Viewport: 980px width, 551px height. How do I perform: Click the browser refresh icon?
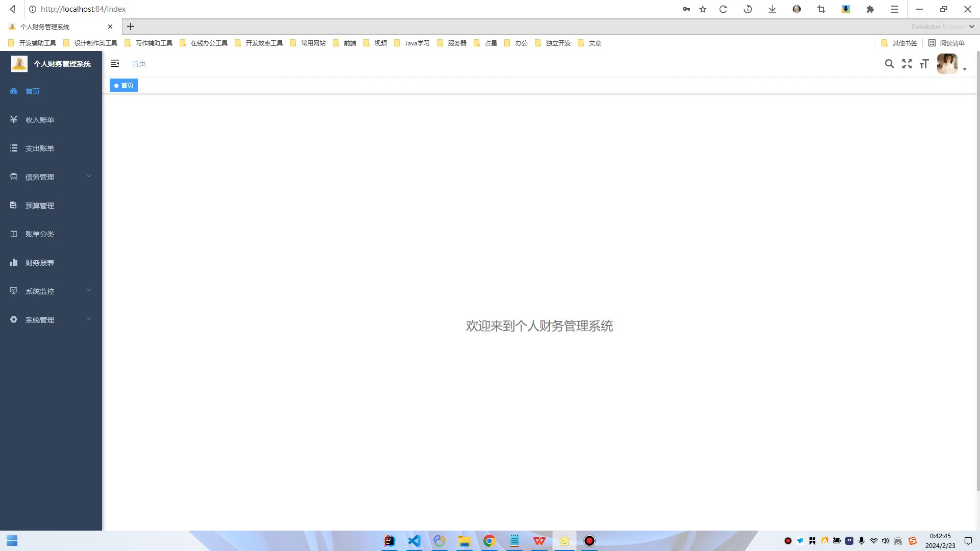click(x=723, y=9)
